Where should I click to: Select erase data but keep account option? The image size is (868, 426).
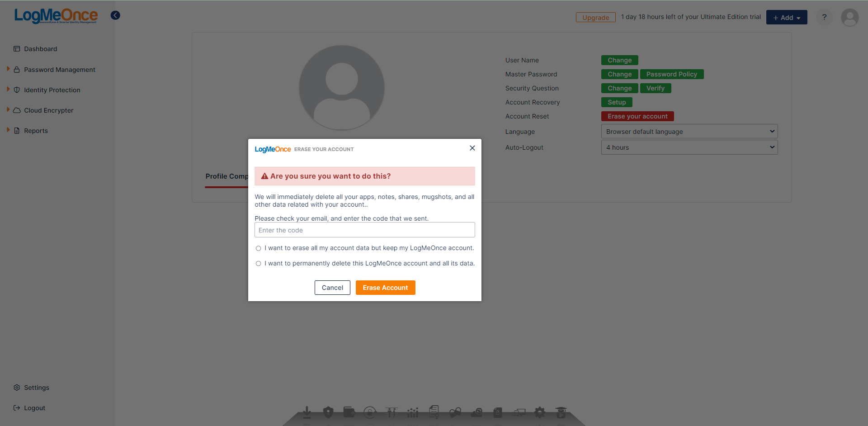(x=259, y=248)
